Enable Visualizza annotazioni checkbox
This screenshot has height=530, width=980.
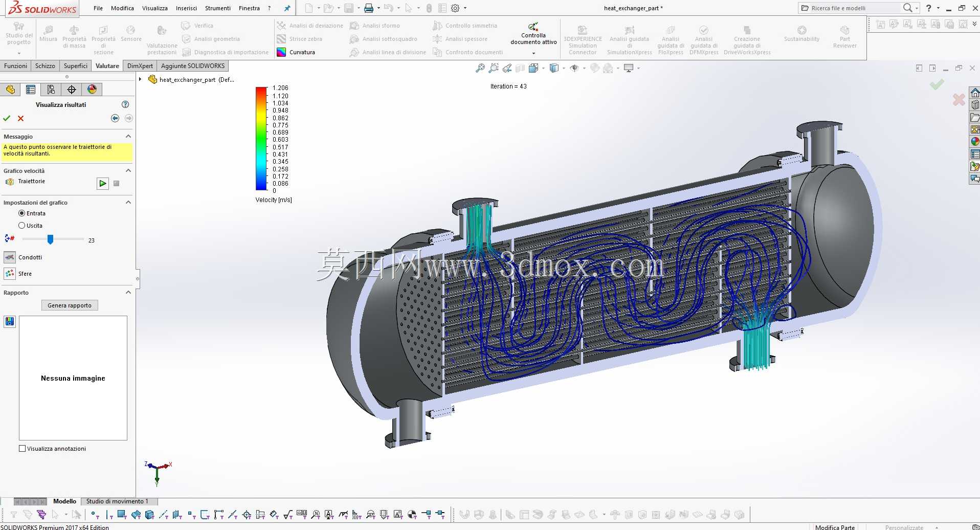click(22, 449)
